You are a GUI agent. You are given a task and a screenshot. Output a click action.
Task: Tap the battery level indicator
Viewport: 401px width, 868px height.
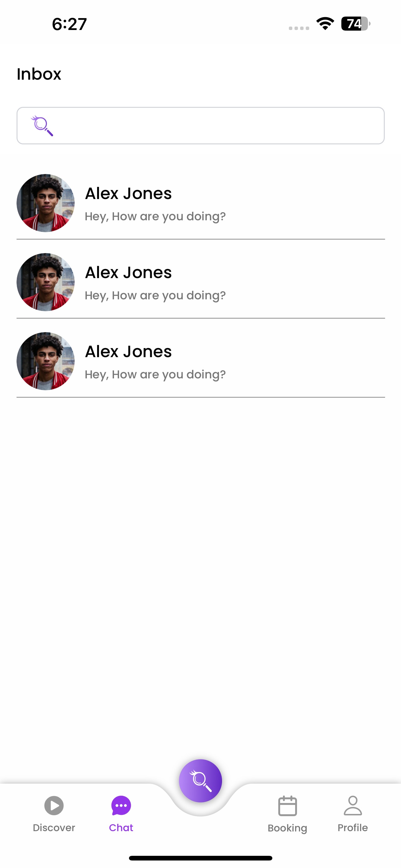[x=355, y=24]
